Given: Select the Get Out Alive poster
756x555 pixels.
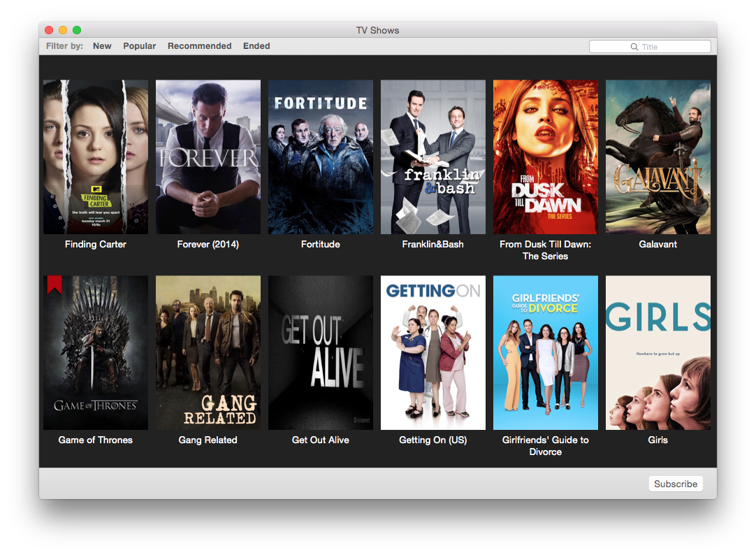Looking at the screenshot, I should click(321, 352).
